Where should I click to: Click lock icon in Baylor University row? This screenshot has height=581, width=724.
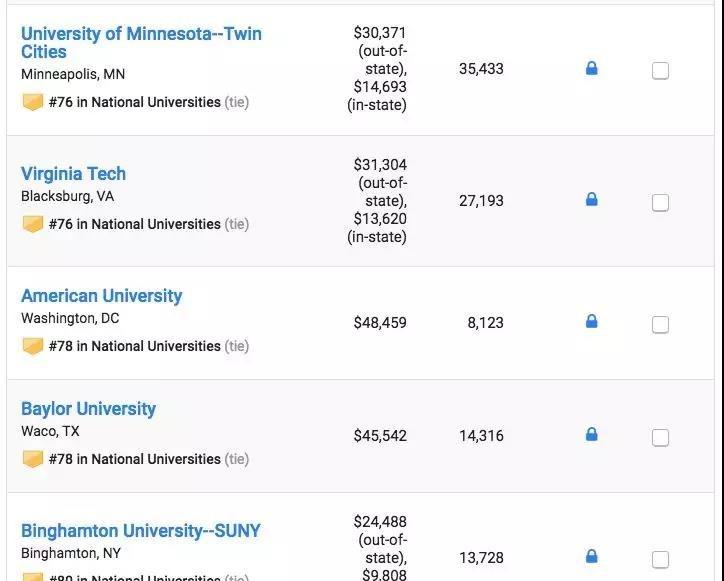pyautogui.click(x=591, y=435)
